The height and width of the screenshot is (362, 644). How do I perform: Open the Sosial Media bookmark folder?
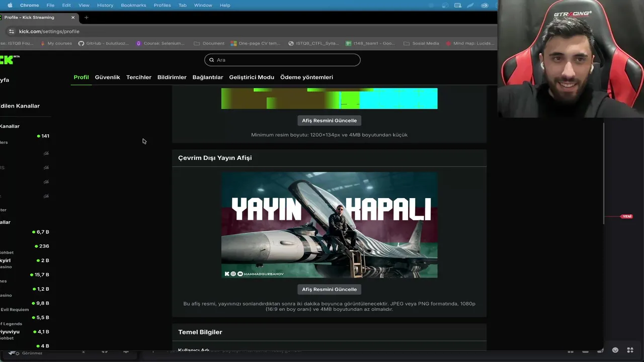tap(422, 43)
